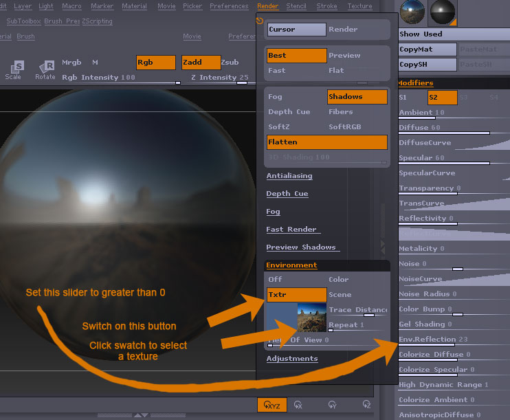Collapse the Environment section
The image size is (510, 420).
pyautogui.click(x=291, y=265)
